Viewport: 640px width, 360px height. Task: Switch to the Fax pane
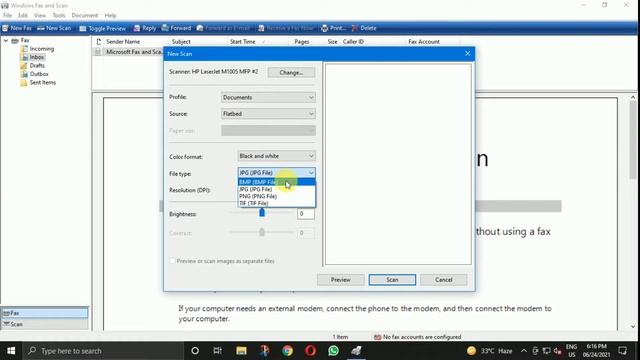point(44,313)
